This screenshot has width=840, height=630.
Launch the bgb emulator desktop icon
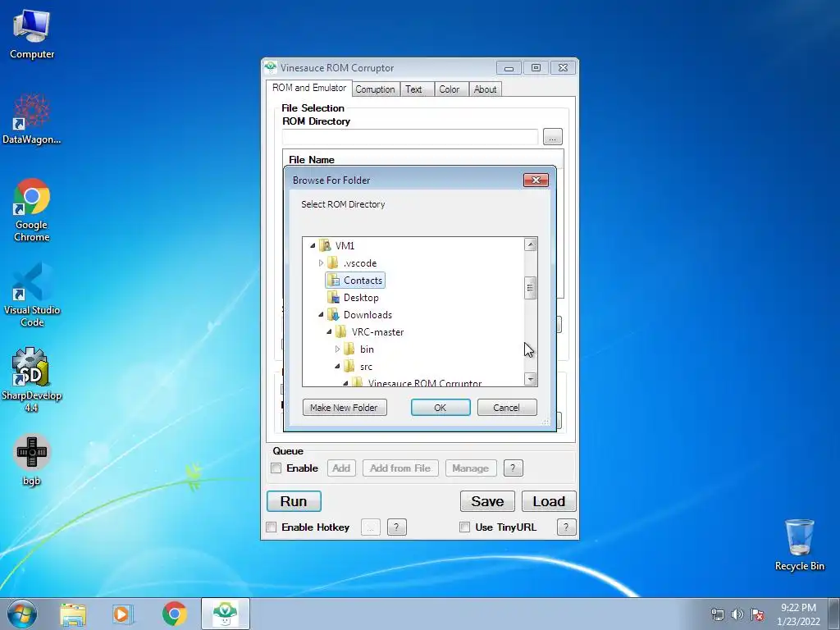32,459
